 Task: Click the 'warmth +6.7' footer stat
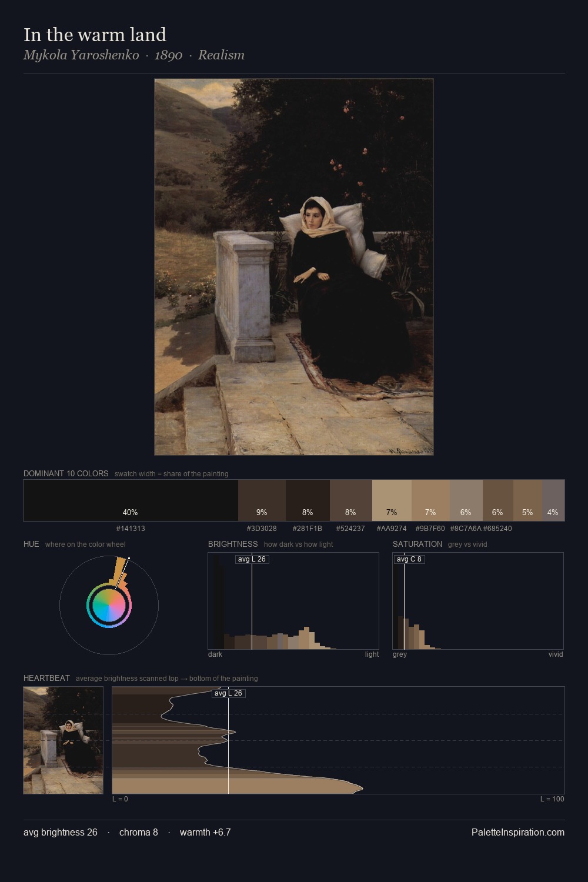[x=205, y=832]
